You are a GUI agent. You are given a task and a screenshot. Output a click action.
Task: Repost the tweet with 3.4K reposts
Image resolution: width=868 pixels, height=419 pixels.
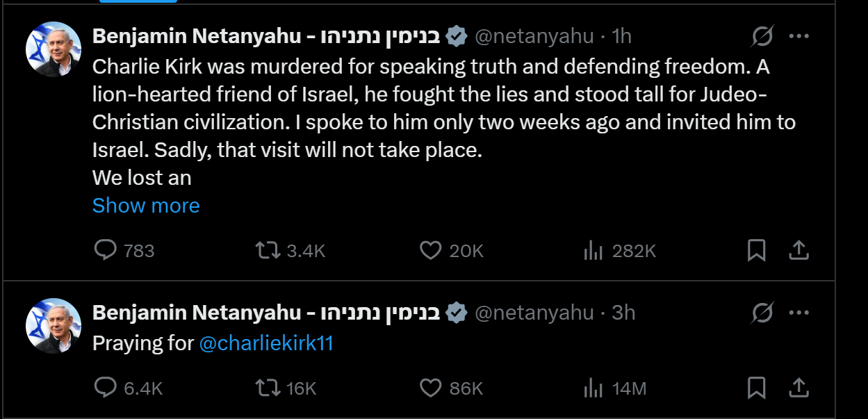(x=268, y=250)
